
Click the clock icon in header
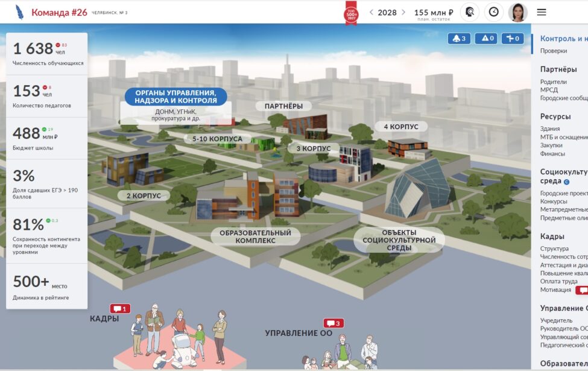point(494,12)
